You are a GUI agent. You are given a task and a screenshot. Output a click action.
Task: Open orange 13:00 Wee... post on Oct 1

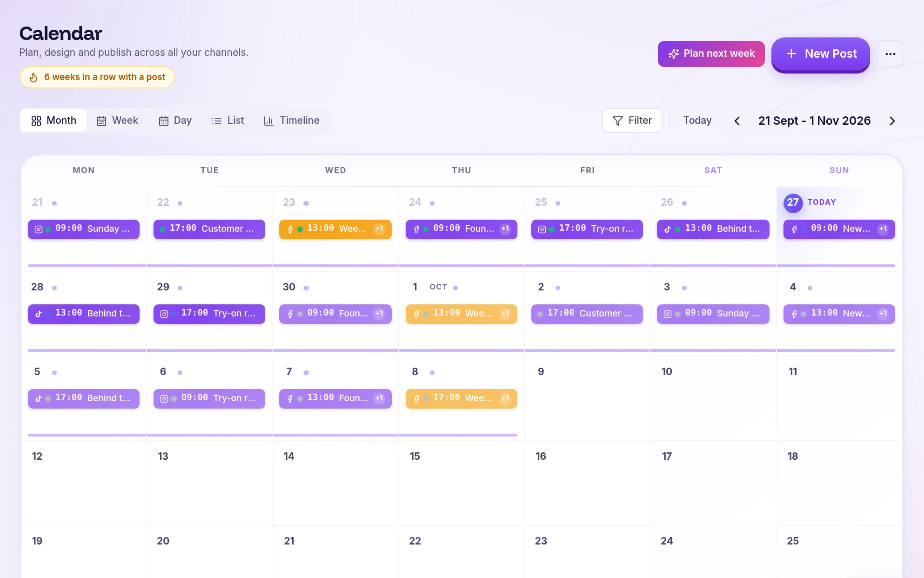click(x=462, y=314)
